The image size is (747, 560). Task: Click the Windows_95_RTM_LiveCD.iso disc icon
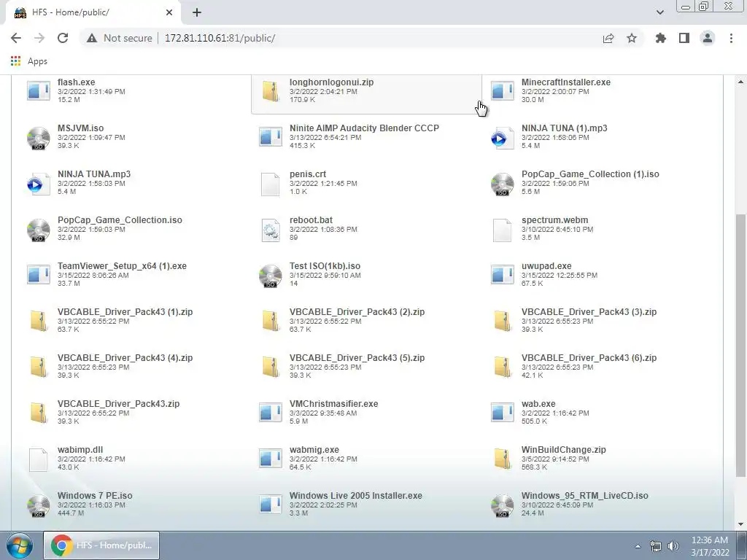(x=502, y=505)
